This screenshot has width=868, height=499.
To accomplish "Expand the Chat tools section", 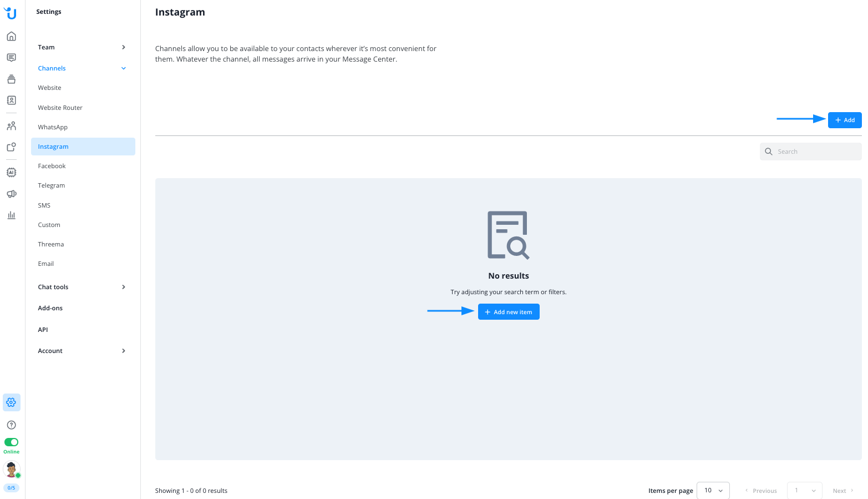I will click(x=82, y=287).
